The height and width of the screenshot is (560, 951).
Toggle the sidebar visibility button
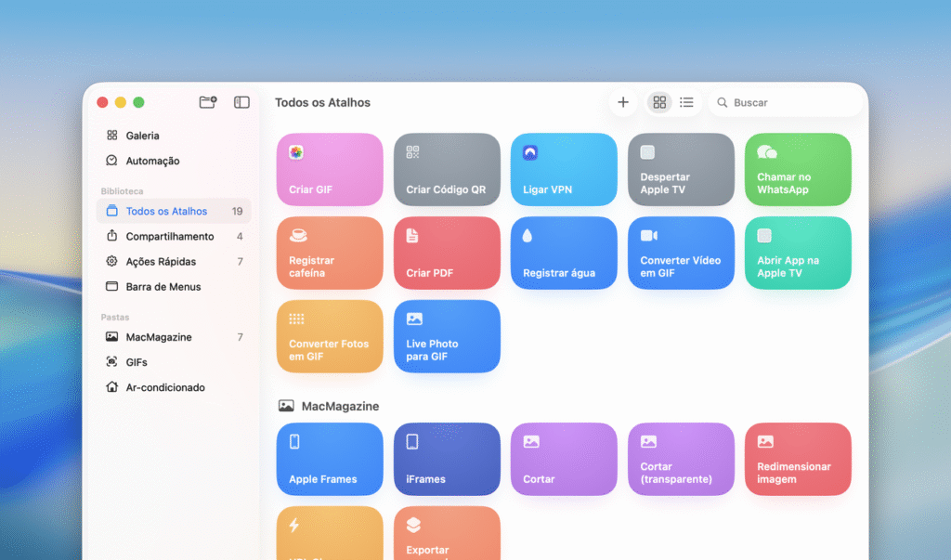(x=241, y=102)
